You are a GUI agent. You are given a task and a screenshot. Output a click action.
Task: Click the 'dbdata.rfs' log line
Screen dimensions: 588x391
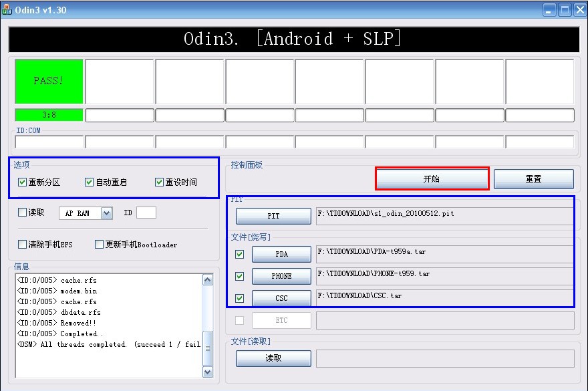[x=59, y=312]
